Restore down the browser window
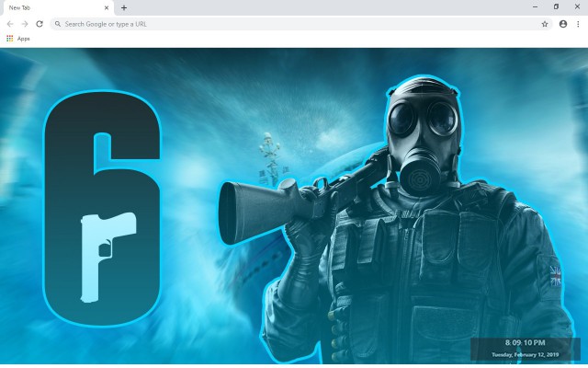This screenshot has height=368, width=588. (x=556, y=6)
